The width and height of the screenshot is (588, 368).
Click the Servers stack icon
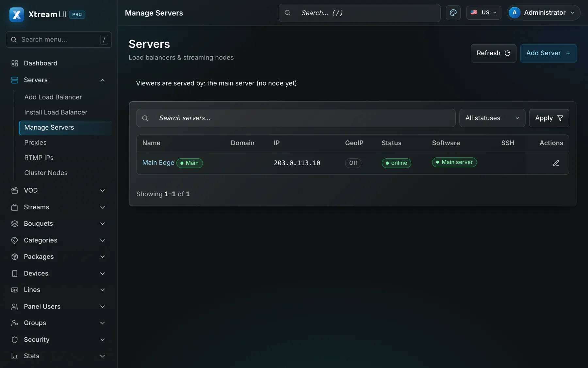pos(15,80)
